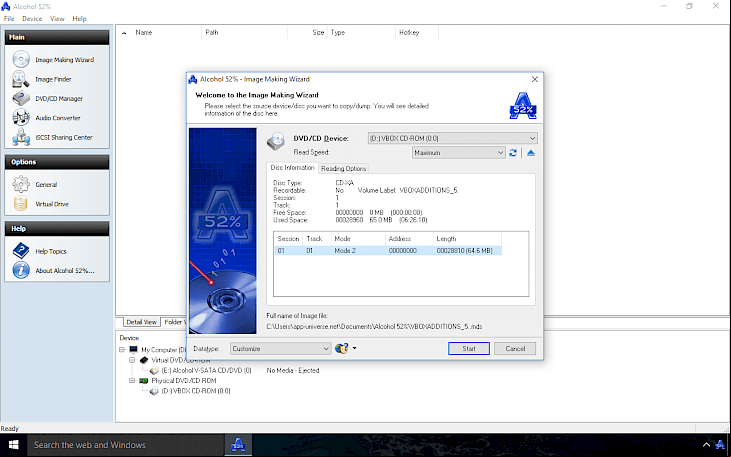This screenshot has height=457, width=731.
Task: Open iSCSI Sharing Center
Action: (21, 138)
